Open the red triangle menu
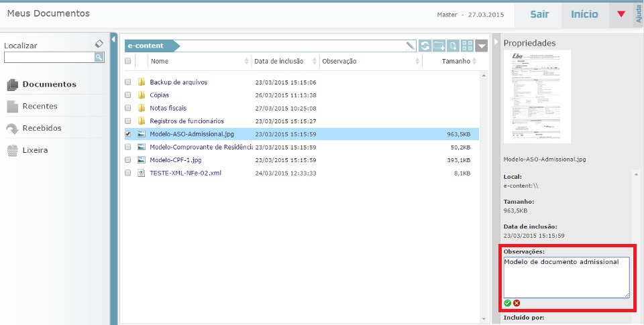Viewport: 644px width, 325px height. pyautogui.click(x=621, y=14)
